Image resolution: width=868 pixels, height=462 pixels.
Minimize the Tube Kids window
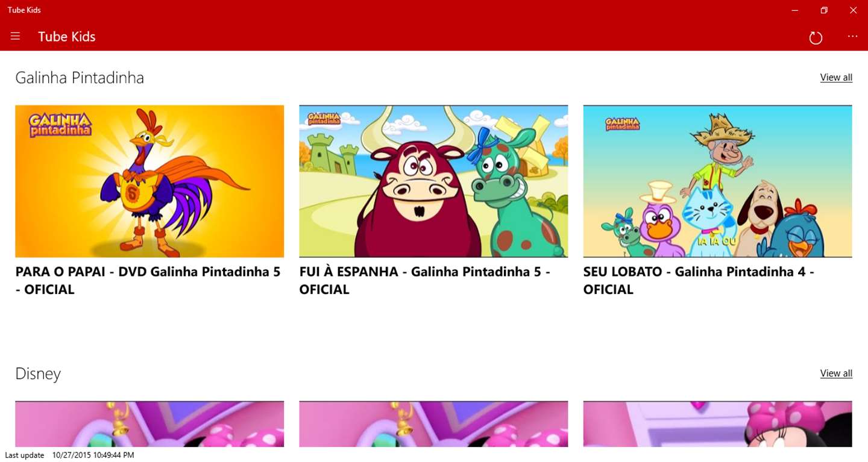(795, 10)
